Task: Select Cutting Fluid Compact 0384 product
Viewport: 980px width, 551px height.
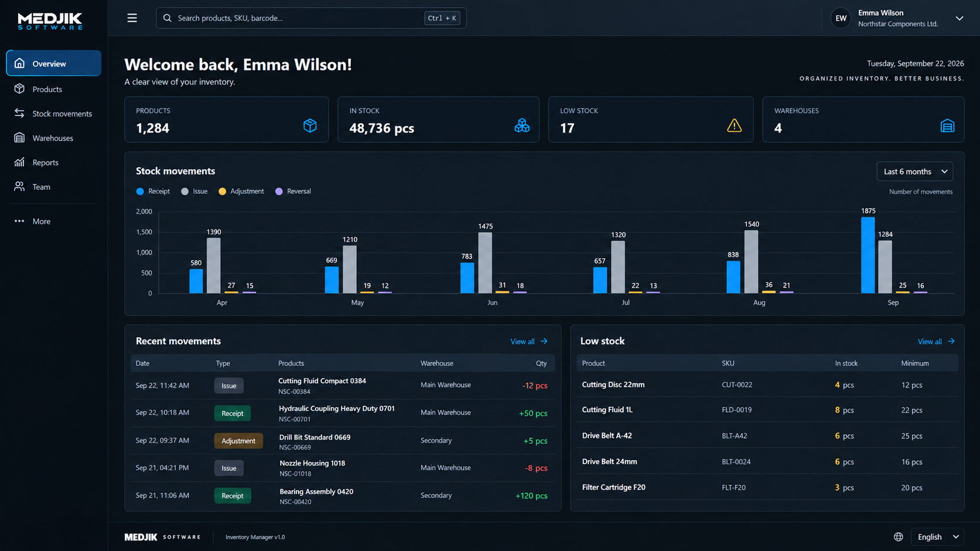Action: (322, 380)
